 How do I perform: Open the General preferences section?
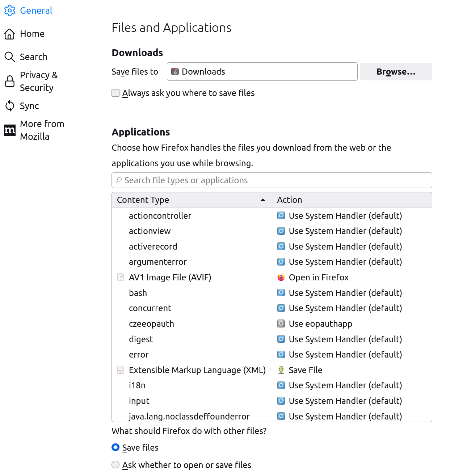click(x=36, y=11)
